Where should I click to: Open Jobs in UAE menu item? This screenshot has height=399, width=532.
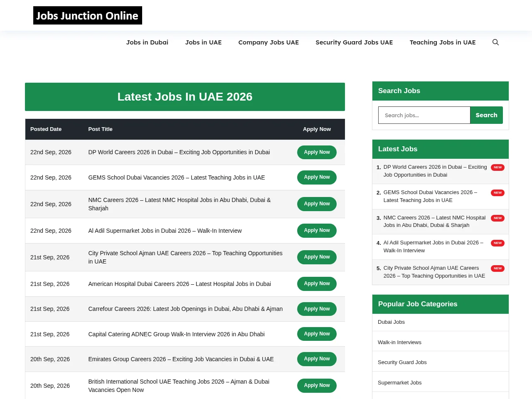point(203,42)
